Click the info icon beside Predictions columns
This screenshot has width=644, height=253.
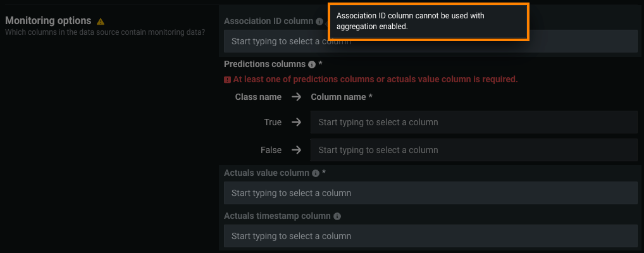tap(312, 65)
